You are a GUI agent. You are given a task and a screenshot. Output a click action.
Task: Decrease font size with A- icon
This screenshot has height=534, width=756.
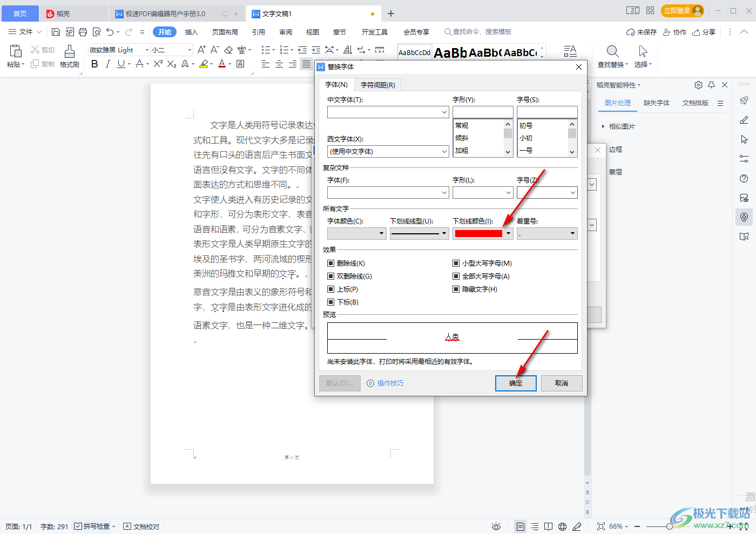214,50
